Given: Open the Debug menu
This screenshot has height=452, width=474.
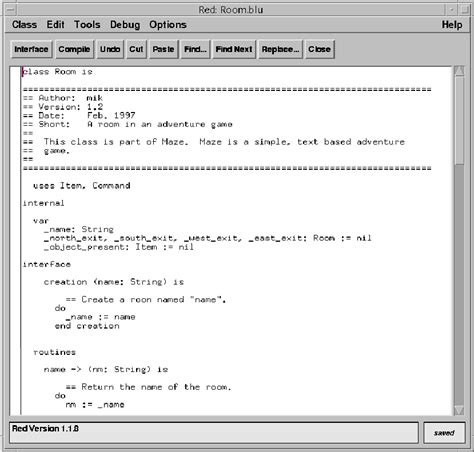Looking at the screenshot, I should point(125,25).
